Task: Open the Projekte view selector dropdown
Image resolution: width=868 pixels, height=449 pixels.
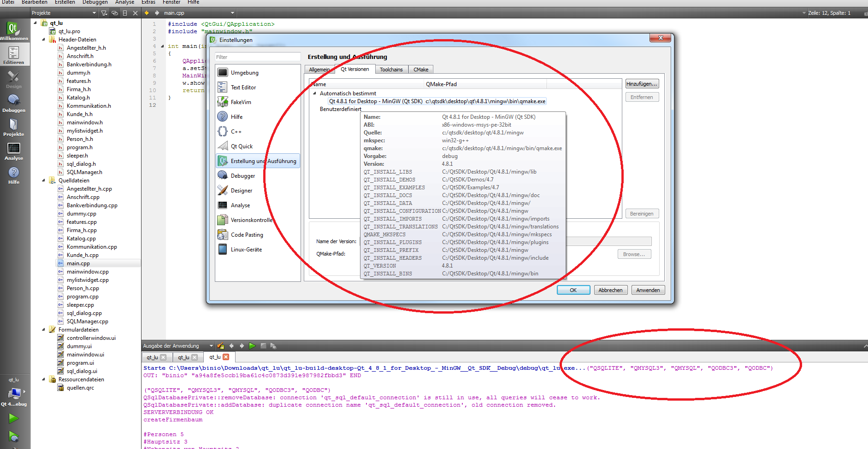Action: coord(64,13)
